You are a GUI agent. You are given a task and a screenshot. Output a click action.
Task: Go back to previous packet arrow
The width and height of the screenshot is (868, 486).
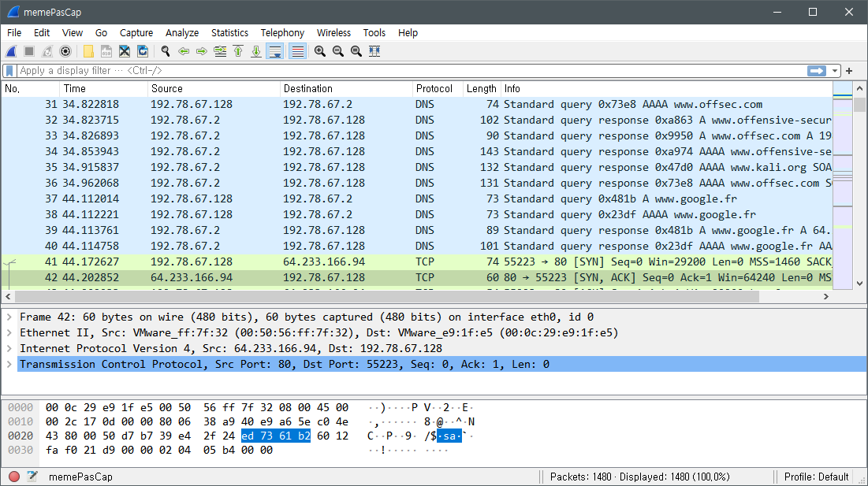[184, 51]
